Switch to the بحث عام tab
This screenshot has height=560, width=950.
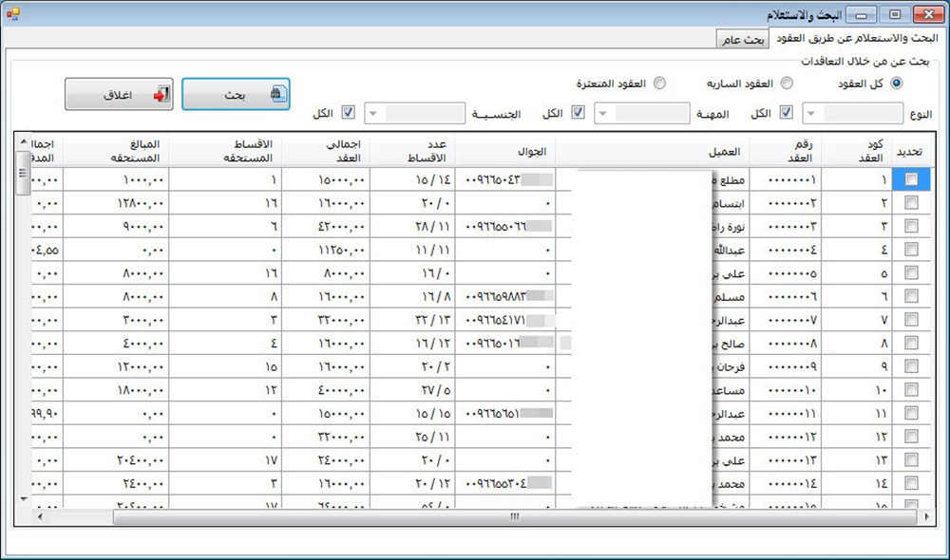[x=741, y=39]
